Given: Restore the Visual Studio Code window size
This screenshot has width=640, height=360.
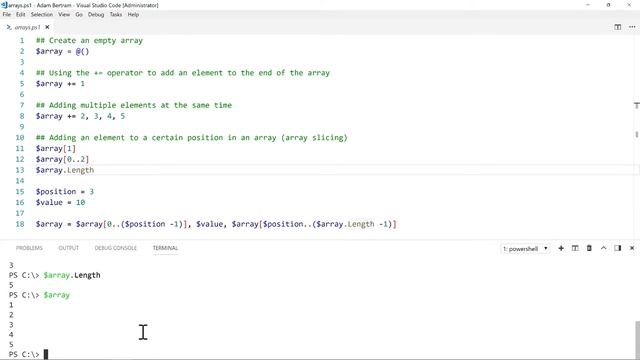Looking at the screenshot, I should 608,5.
